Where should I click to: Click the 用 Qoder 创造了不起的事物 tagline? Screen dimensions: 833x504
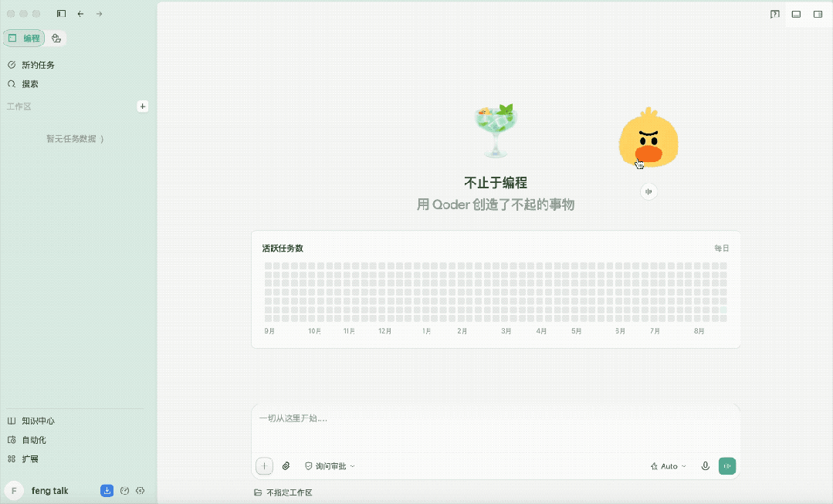[x=496, y=205]
